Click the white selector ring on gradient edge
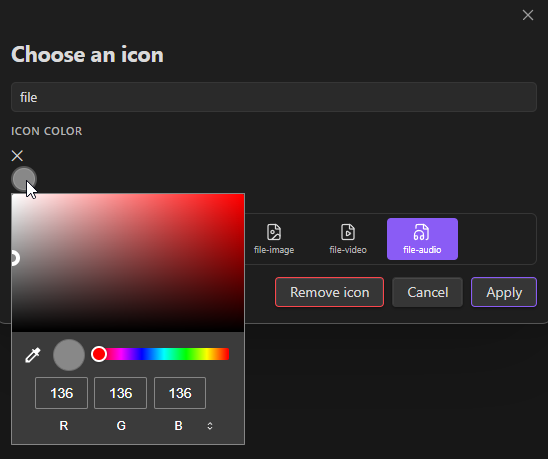 click(14, 258)
